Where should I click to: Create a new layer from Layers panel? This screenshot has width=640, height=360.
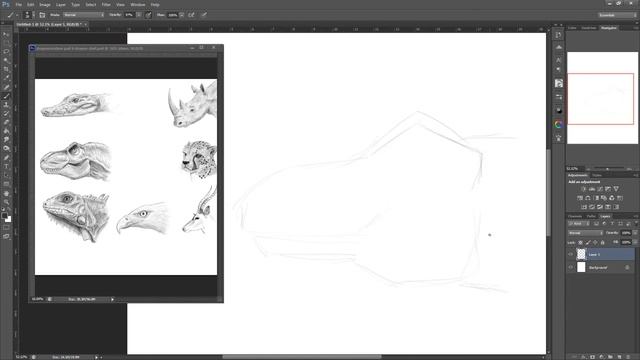coord(619,357)
